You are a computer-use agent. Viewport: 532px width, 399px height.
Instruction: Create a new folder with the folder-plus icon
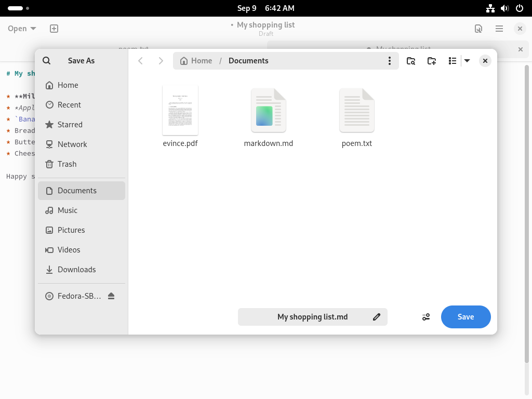click(432, 61)
